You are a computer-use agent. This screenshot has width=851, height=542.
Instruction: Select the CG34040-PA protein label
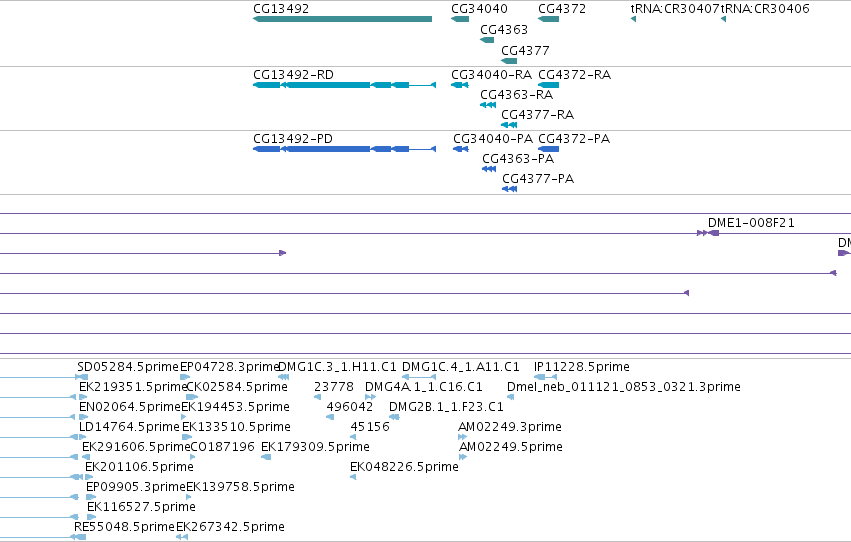click(493, 139)
